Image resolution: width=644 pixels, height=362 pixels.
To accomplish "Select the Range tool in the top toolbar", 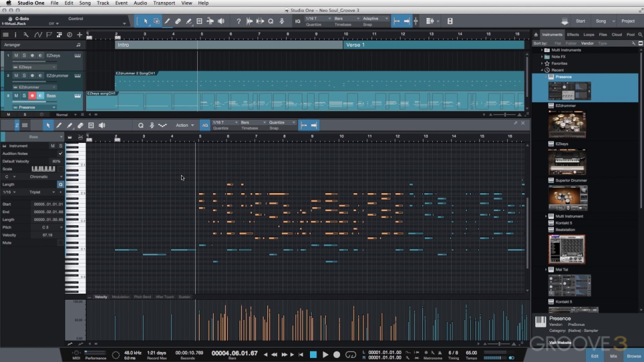I will click(x=156, y=21).
